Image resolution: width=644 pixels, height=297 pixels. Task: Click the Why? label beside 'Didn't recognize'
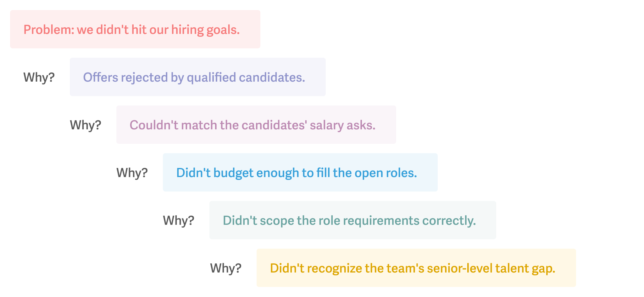(226, 268)
